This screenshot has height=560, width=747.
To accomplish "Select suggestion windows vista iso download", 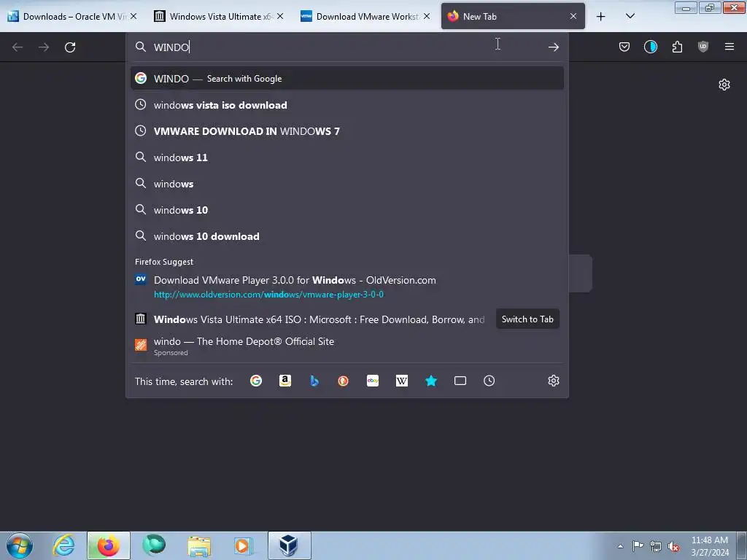I will [x=347, y=105].
